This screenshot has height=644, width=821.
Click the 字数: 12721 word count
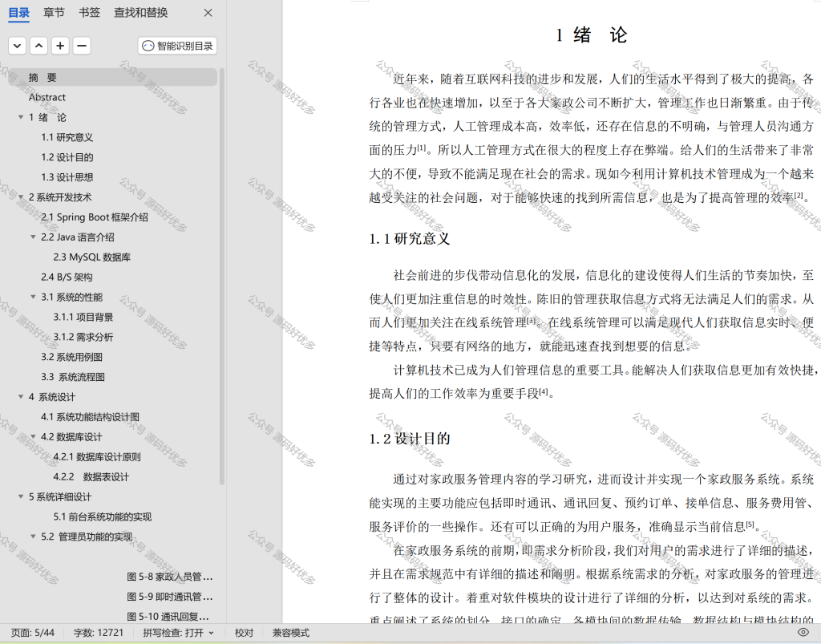coord(99,633)
